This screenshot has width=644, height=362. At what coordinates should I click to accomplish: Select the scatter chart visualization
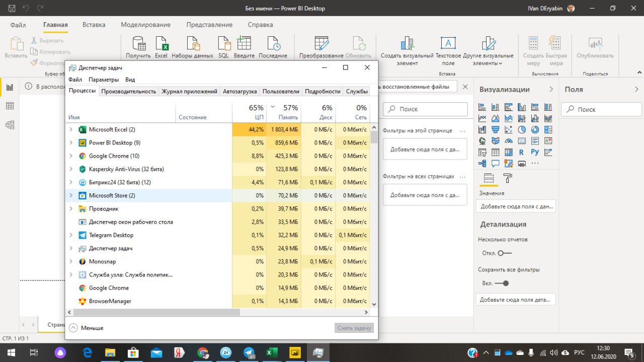(x=509, y=129)
